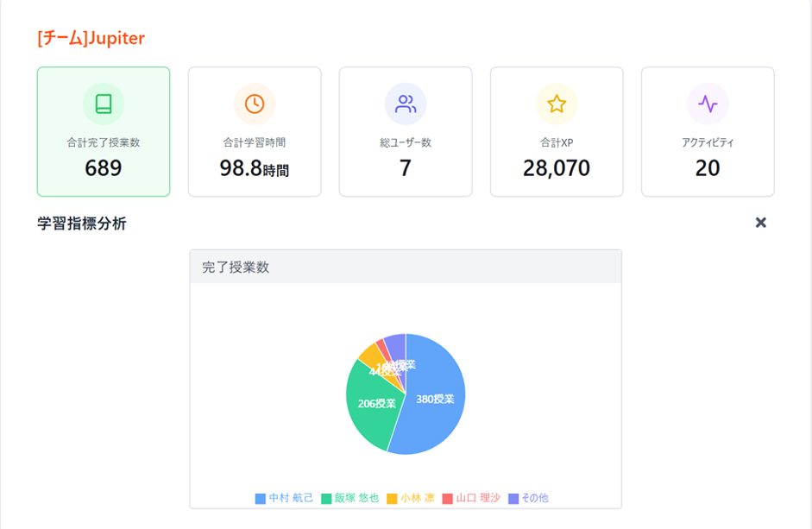Click the 合計XP label
Image resolution: width=812 pixels, height=529 pixels.
[x=557, y=142]
